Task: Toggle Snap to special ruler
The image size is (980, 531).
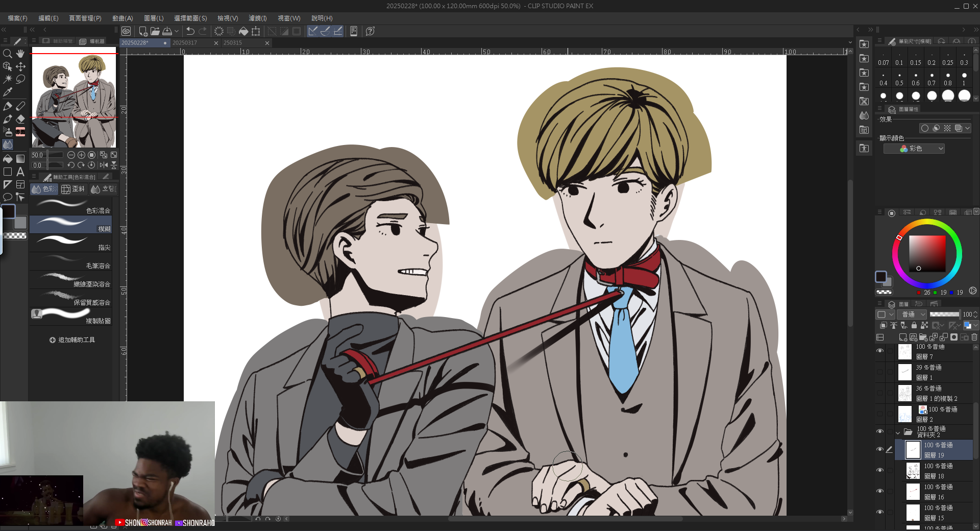Action: (325, 31)
